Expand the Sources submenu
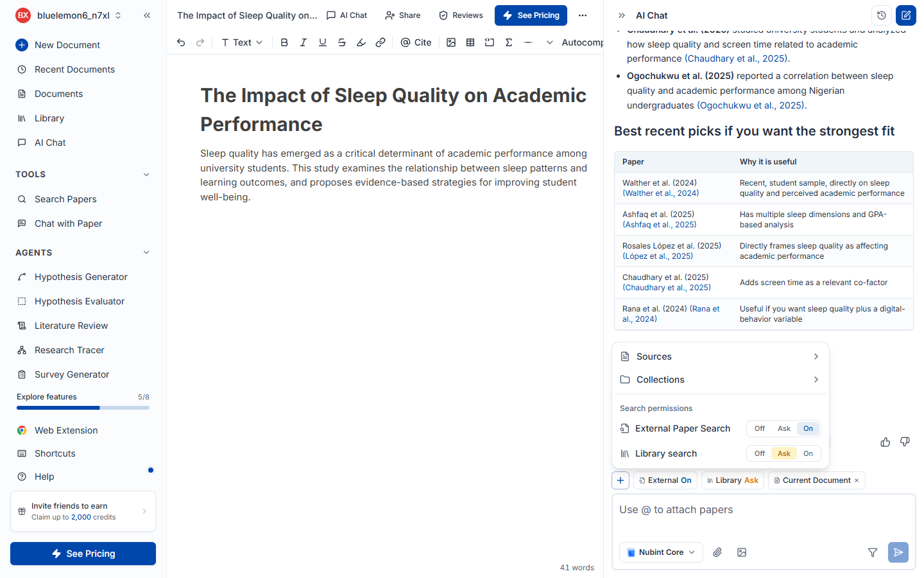This screenshot has width=924, height=578. pos(721,356)
